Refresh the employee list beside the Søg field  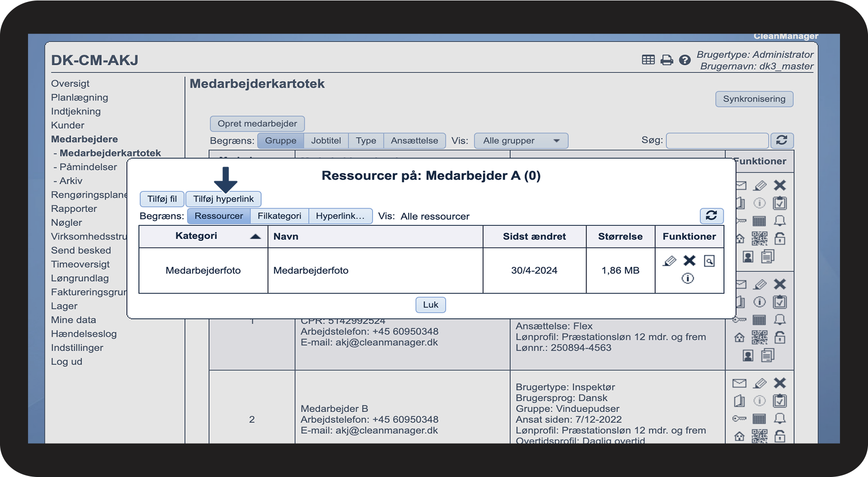[x=782, y=140]
